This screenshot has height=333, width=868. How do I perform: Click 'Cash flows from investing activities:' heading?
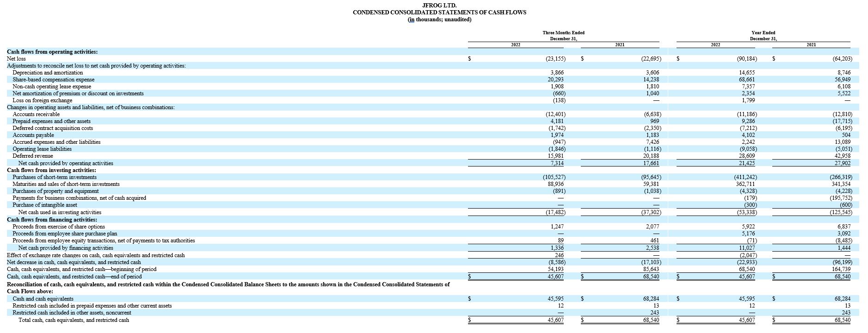[x=51, y=170]
